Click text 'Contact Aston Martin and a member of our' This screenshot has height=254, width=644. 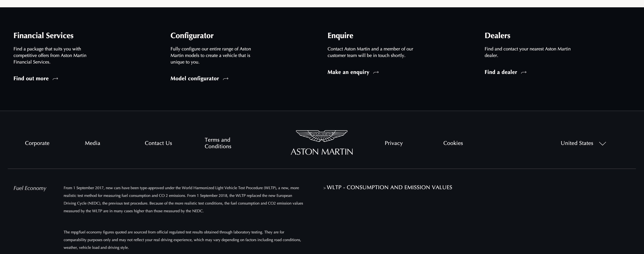click(370, 49)
